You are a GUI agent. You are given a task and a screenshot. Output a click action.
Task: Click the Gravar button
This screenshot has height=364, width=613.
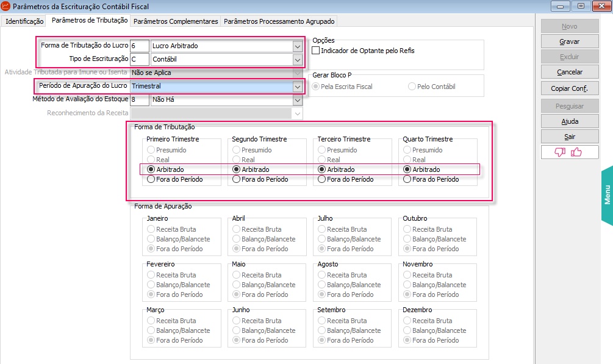tap(569, 42)
